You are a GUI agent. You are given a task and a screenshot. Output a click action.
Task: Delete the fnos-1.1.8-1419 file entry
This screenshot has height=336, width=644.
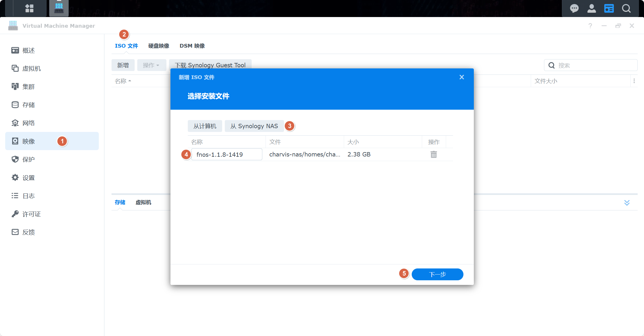(x=433, y=154)
